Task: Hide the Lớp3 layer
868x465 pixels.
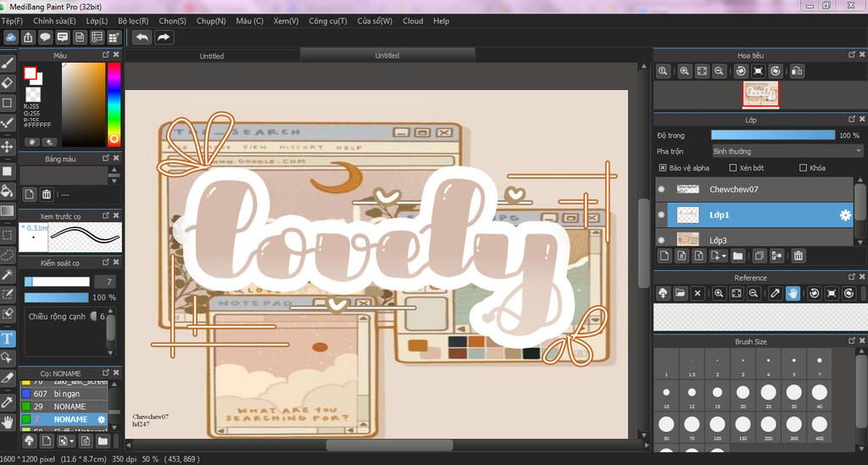Action: tap(661, 240)
